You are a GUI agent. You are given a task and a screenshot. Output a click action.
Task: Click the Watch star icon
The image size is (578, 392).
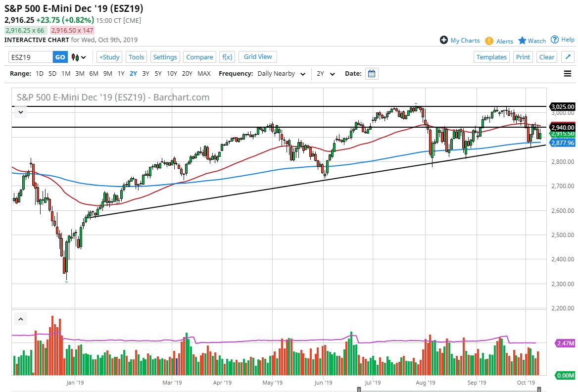[x=522, y=40]
